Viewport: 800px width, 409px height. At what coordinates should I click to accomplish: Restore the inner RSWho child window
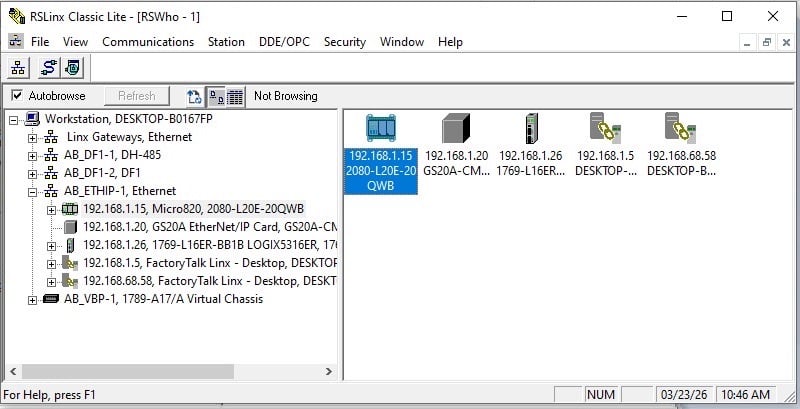coord(766,43)
